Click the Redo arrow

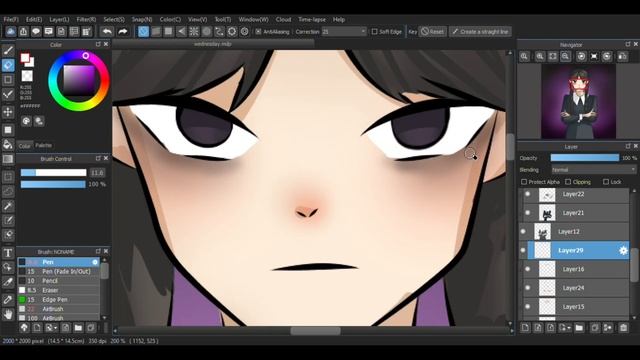122,31
